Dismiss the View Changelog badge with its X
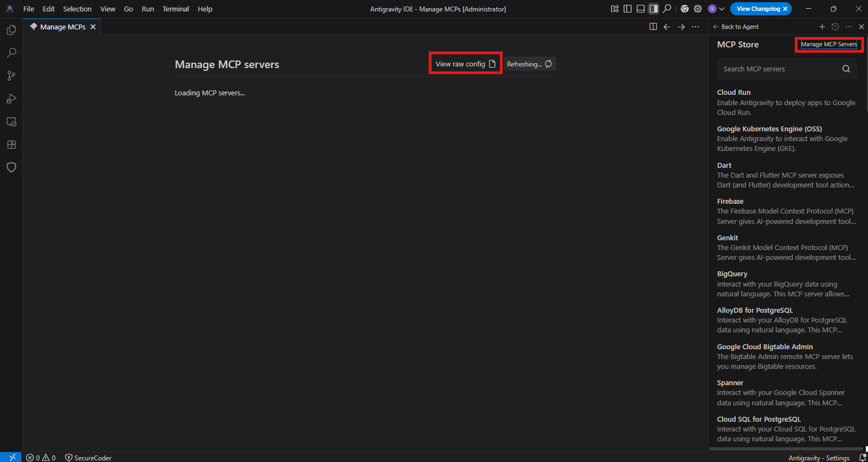This screenshot has height=462, width=868. pos(785,9)
